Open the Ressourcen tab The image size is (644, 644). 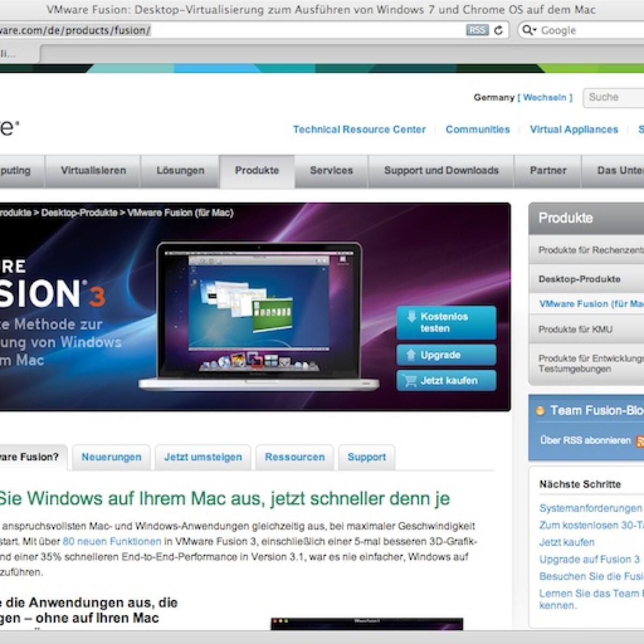[295, 457]
